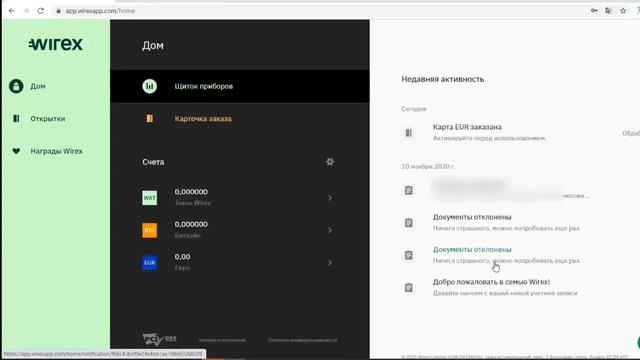Open the green-titled Документы отклонены notification
Viewport: 640px width, 360px height.
point(472,249)
